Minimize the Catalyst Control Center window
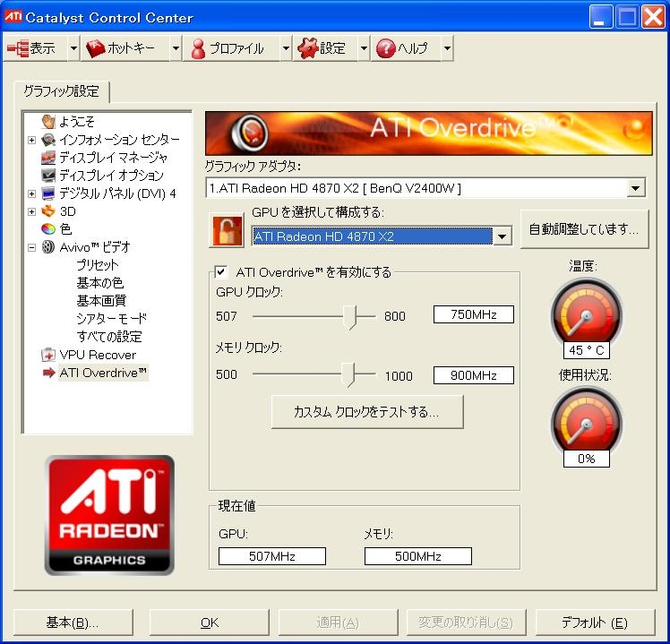 [x=600, y=18]
